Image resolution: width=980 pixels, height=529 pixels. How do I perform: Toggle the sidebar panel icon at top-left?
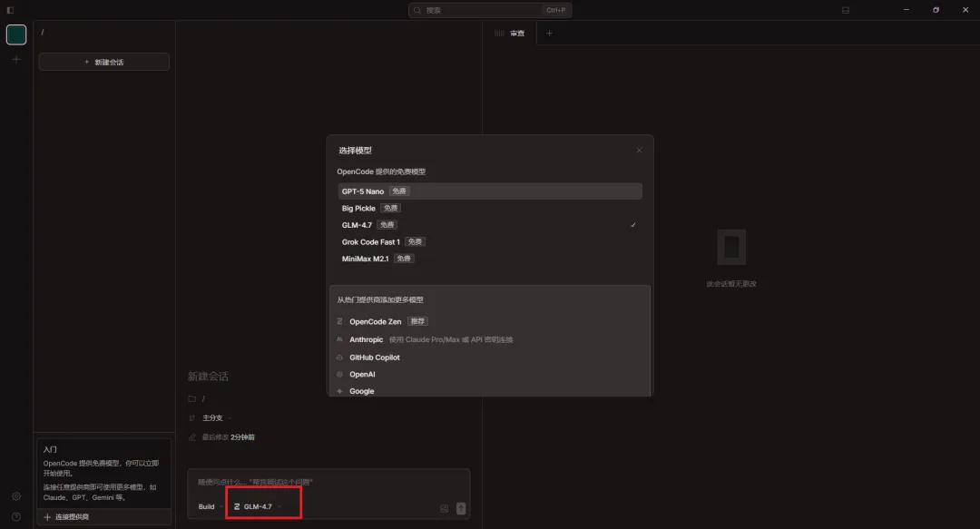click(10, 10)
